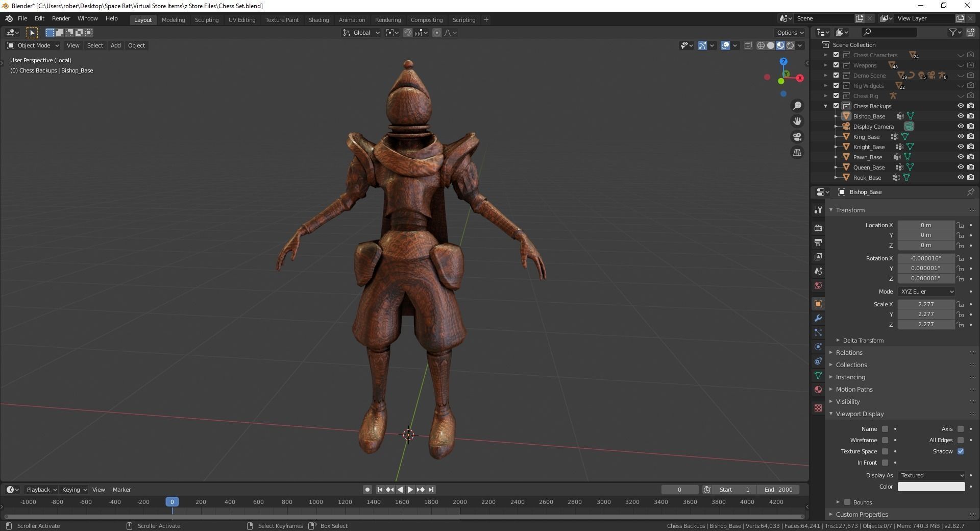Play the animation forward
The image size is (980, 531).
pos(410,490)
